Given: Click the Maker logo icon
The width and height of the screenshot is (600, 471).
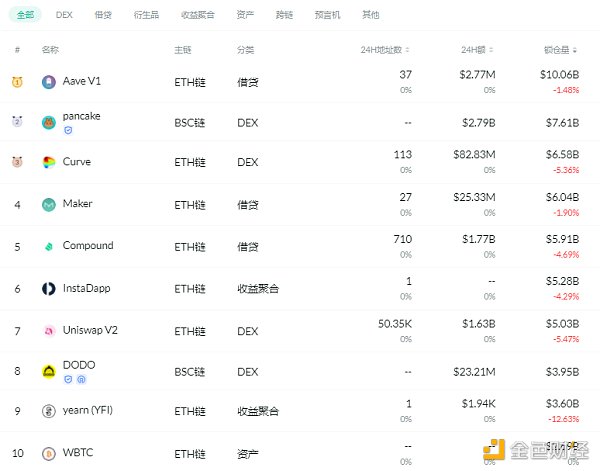Looking at the screenshot, I should (x=49, y=205).
